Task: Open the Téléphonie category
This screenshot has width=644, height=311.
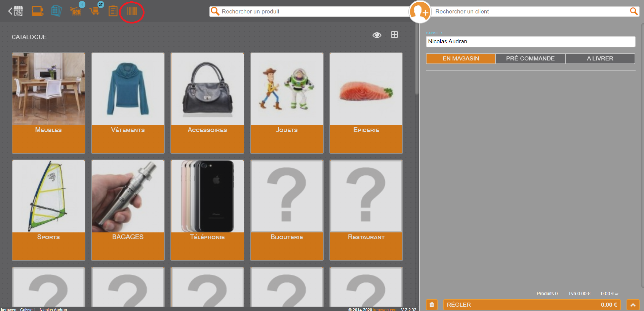Action: click(207, 210)
